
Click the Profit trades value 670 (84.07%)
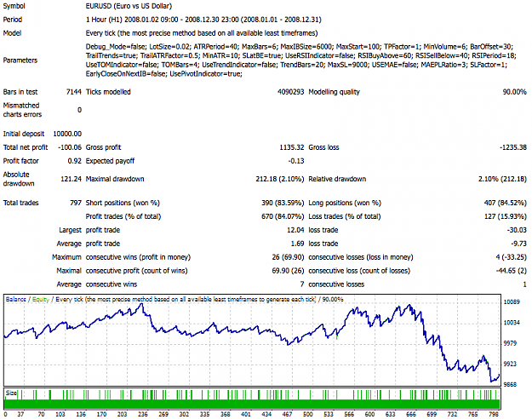(x=283, y=216)
